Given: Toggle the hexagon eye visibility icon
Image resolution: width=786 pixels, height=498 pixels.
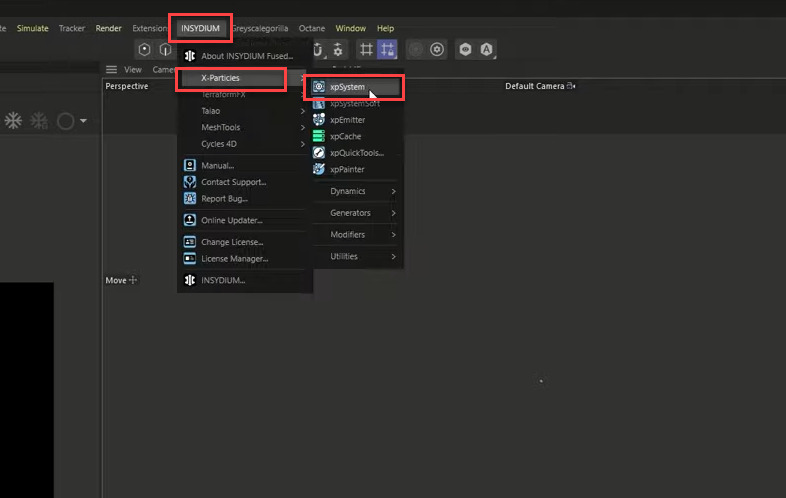Looking at the screenshot, I should coord(466,49).
